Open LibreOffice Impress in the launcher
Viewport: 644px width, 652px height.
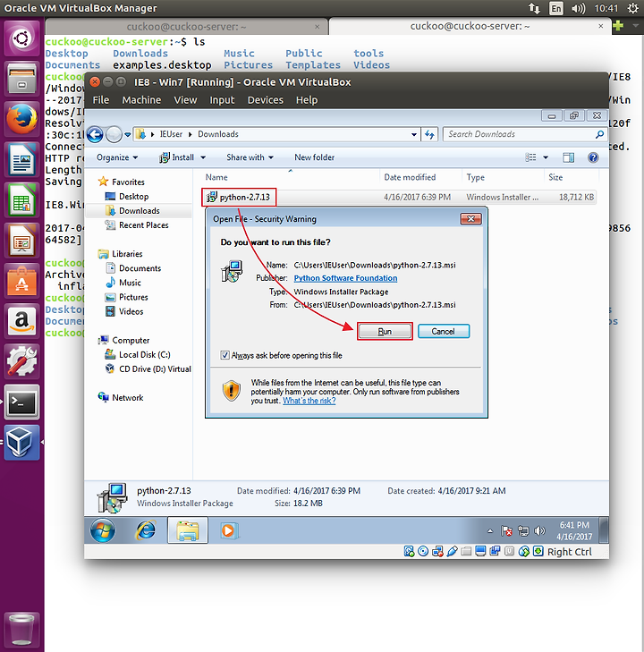point(21,240)
